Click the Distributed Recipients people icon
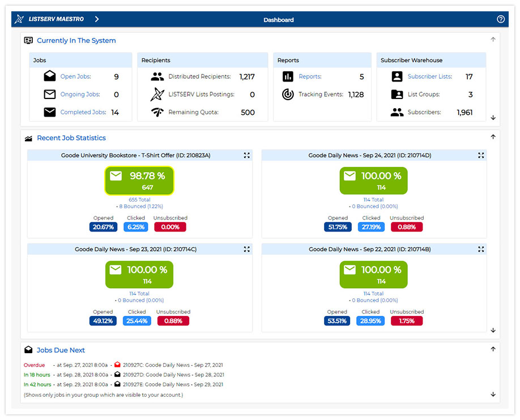The image size is (520, 420). point(157,76)
